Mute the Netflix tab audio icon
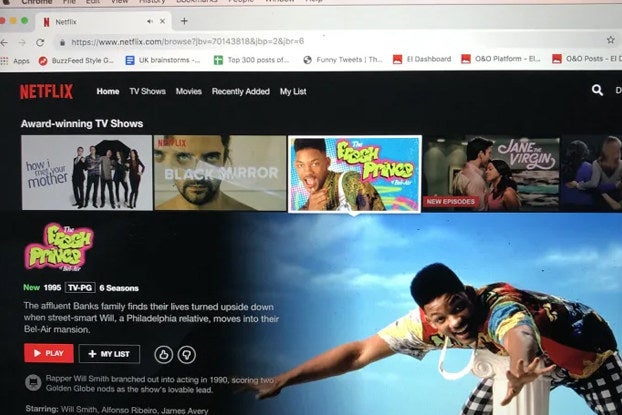622x415 pixels. coord(150,21)
